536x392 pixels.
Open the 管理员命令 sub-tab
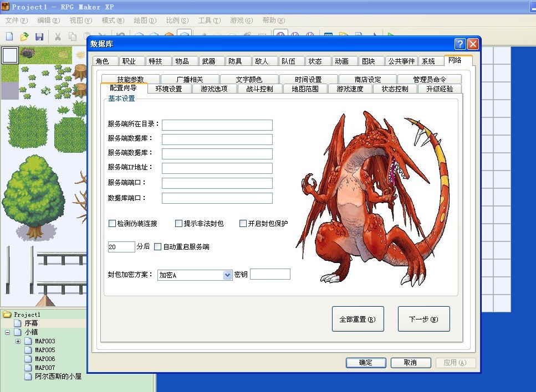430,79
